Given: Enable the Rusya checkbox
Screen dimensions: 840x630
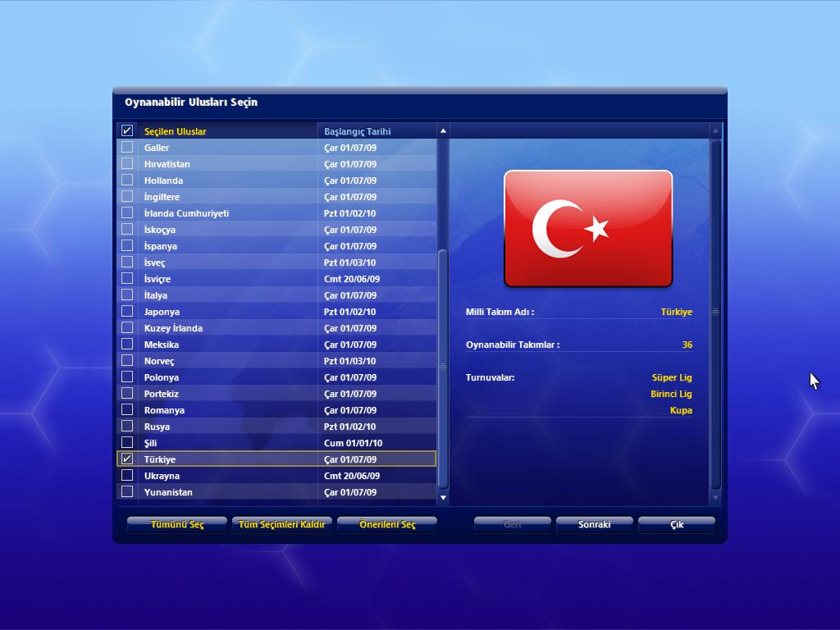Looking at the screenshot, I should point(127,427).
